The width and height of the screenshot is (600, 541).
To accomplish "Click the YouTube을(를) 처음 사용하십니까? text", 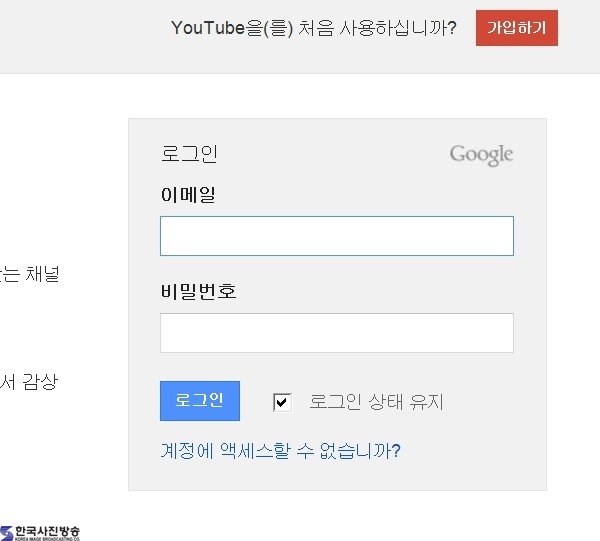I will point(314,28).
